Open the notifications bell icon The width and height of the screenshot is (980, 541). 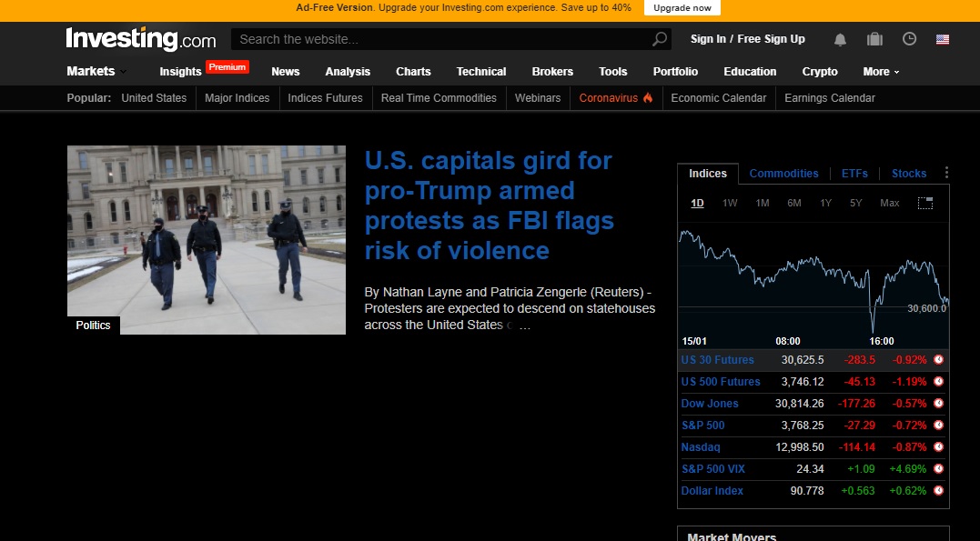click(839, 39)
